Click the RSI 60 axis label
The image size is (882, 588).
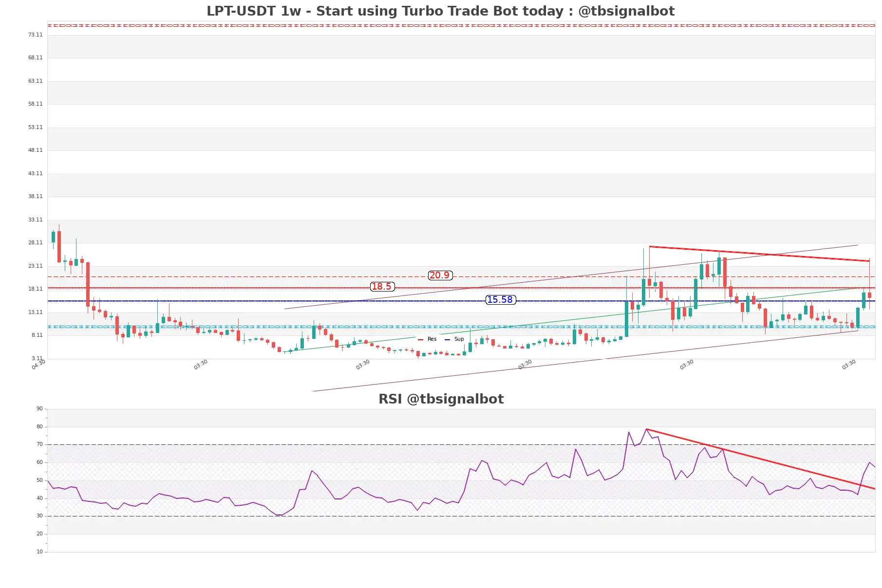tap(39, 462)
